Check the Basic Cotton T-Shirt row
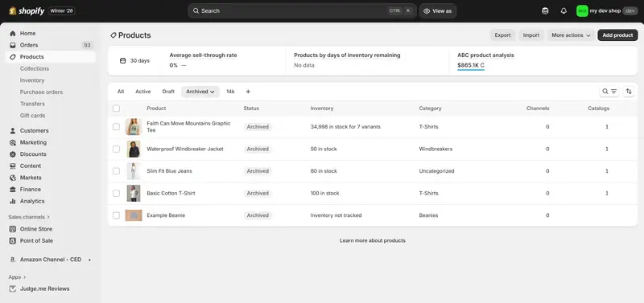Viewport: 644px width, 303px height. click(x=116, y=193)
